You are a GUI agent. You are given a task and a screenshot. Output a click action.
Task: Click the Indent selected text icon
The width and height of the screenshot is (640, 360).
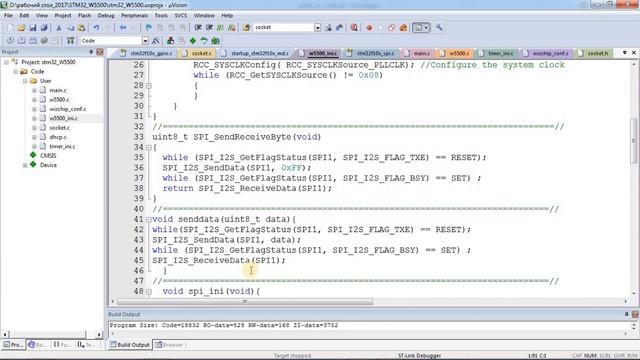[198, 28]
